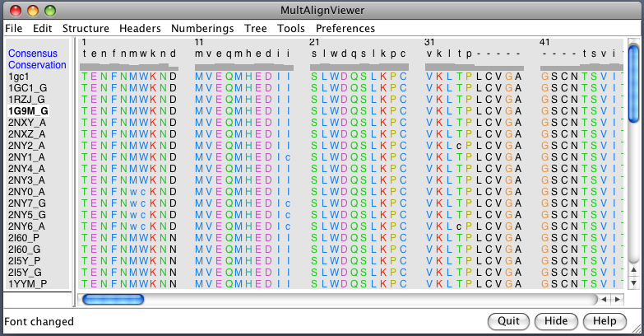Image resolution: width=644 pixels, height=336 pixels.
Task: Select sequence name 2NY3_A
Action: 26,180
